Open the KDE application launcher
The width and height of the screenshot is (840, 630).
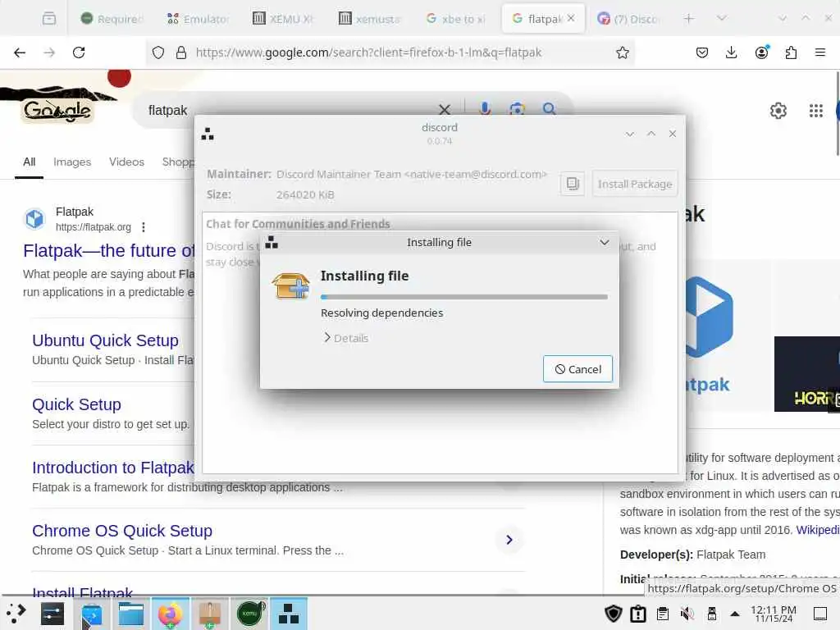coord(16,614)
